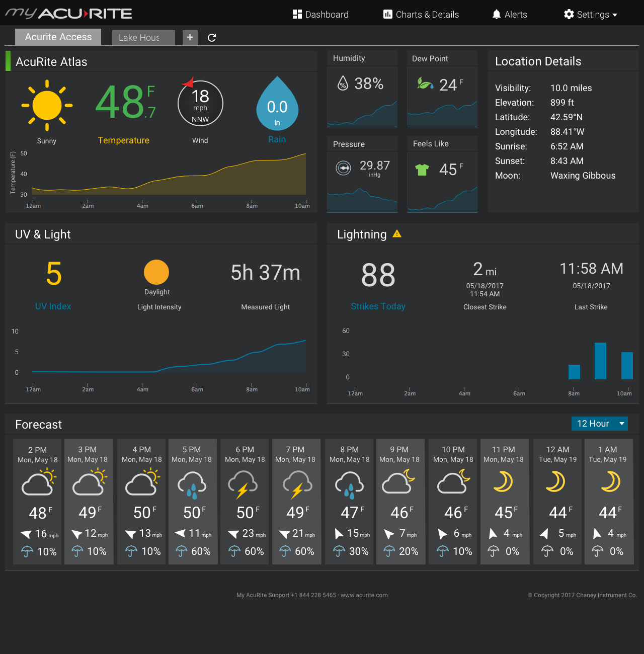The width and height of the screenshot is (644, 654).
Task: Click the 12 AM umbrella precipitation icon
Action: pyautogui.click(x=547, y=551)
